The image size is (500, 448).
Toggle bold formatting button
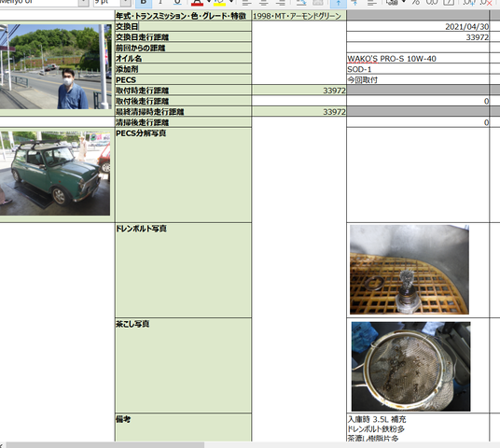[x=144, y=3]
